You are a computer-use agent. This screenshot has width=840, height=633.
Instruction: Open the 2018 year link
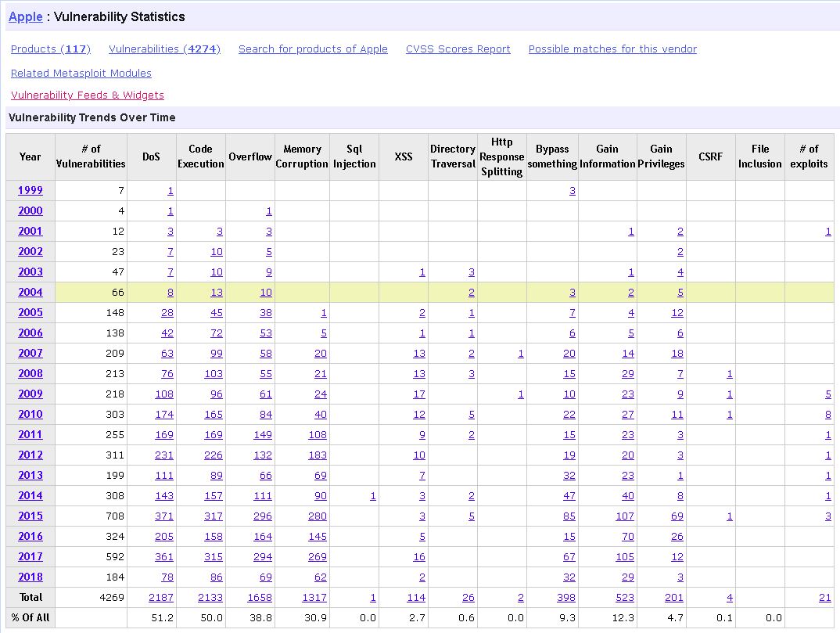point(31,577)
